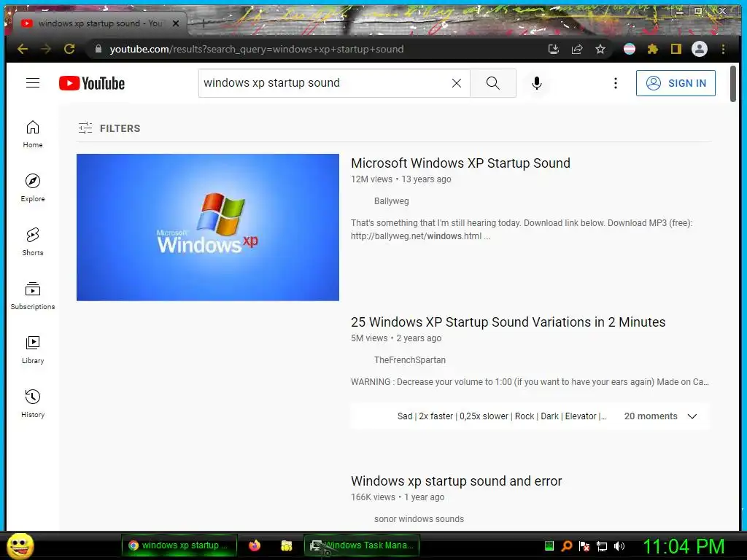Click the network connection tray icon
Viewport: 747px width, 560px height.
tap(602, 546)
